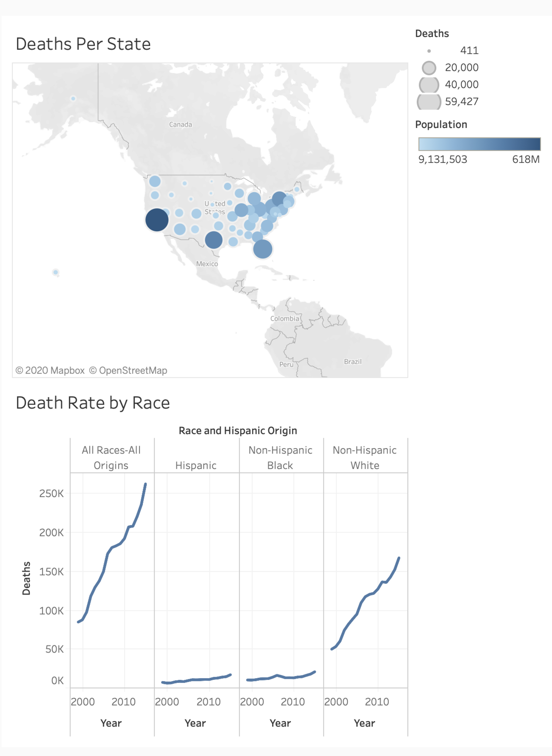Select the Race and Hispanic Origin header

[238, 431]
